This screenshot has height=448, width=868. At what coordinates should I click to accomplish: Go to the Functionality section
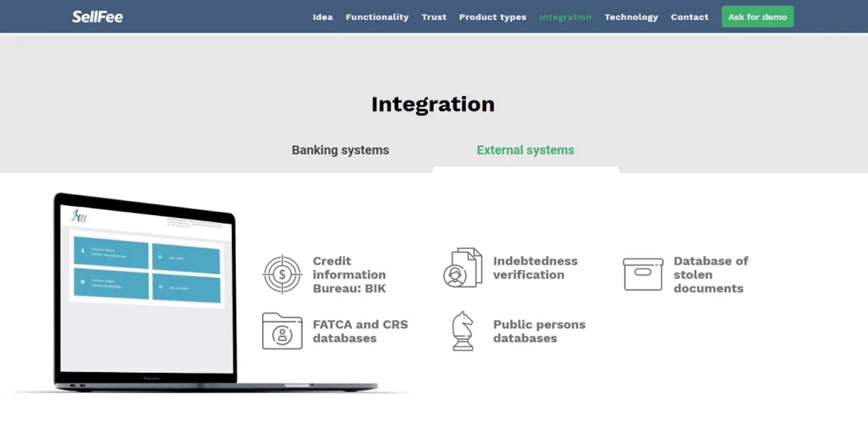tap(377, 17)
